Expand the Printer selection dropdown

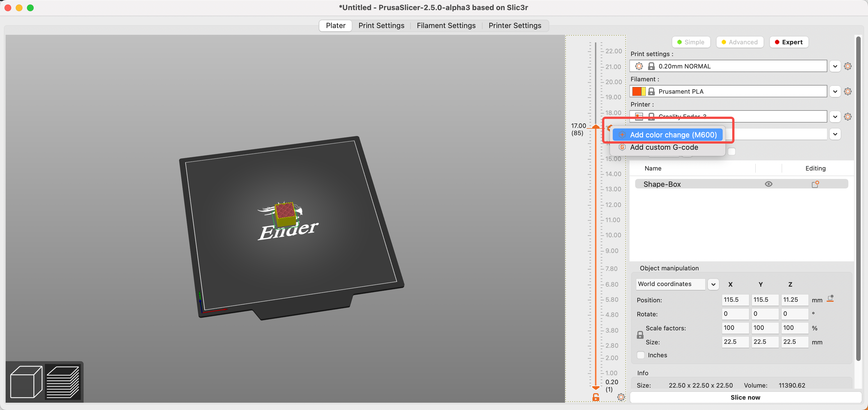click(x=835, y=117)
